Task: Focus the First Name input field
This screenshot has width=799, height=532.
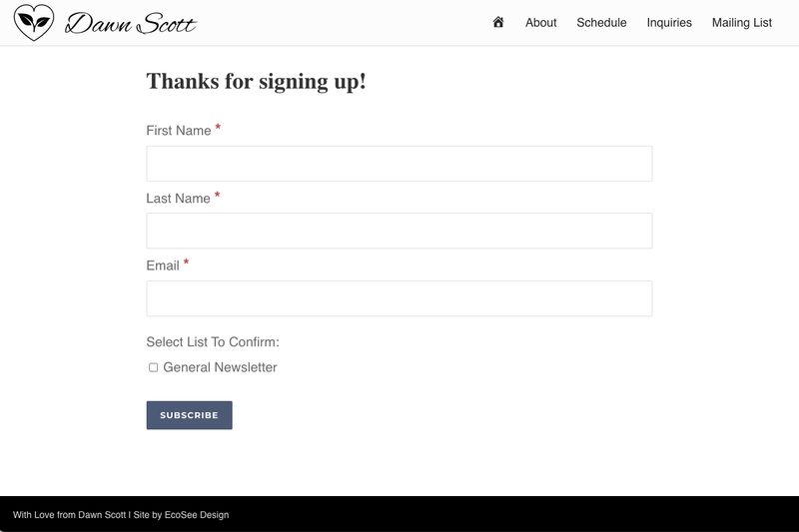Action: click(399, 164)
